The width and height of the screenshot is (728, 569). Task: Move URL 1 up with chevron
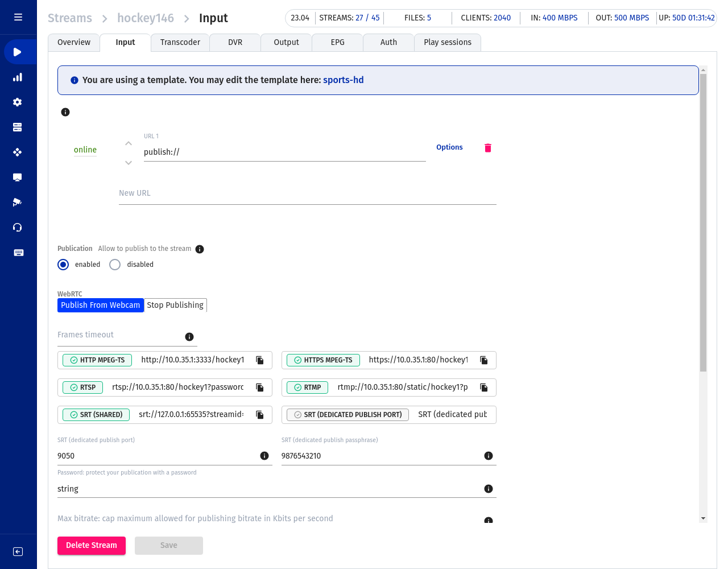[129, 143]
